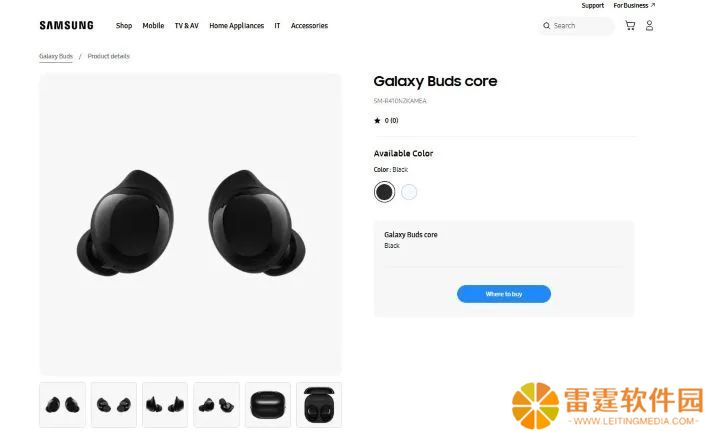Click the Samsung logo
The height and width of the screenshot is (431, 708).
[x=66, y=25]
